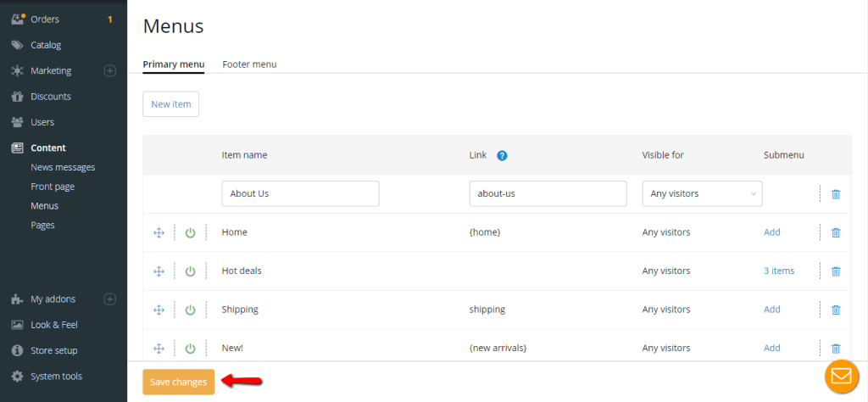Switch to the Footer menu tab

249,64
